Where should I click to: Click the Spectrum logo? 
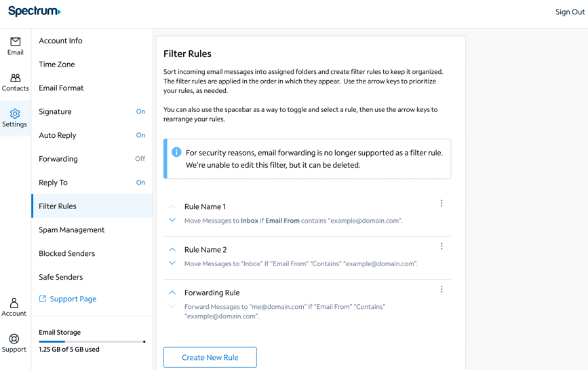pos(35,12)
